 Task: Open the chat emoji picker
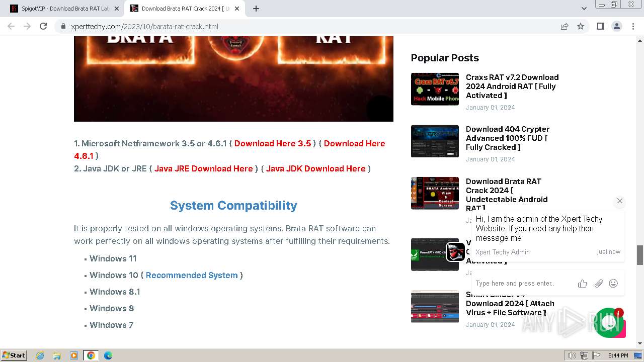pyautogui.click(x=613, y=284)
